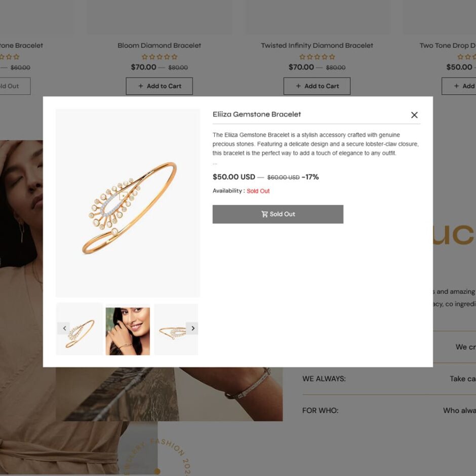Click star rating under Bloom Diamond Bracelet
The image size is (476, 476).
[x=160, y=57]
